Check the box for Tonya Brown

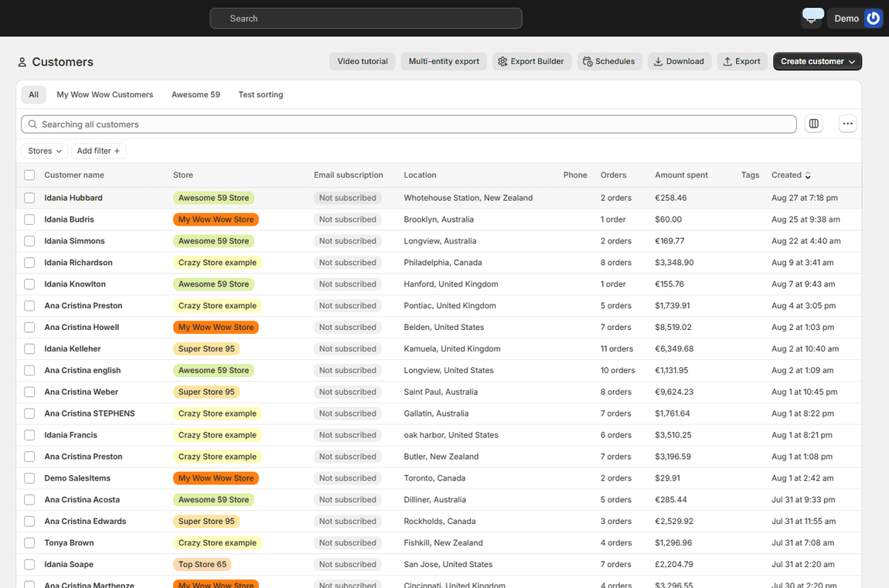click(x=29, y=542)
